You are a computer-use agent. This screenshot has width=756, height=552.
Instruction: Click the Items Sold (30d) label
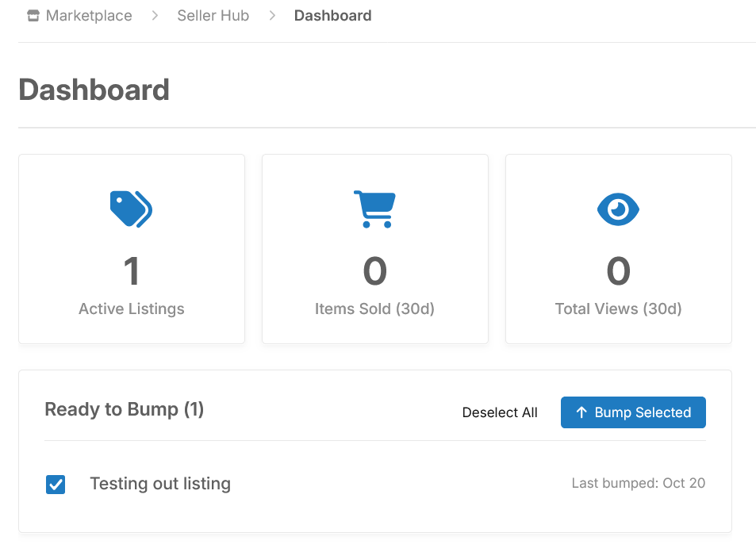pos(374,309)
